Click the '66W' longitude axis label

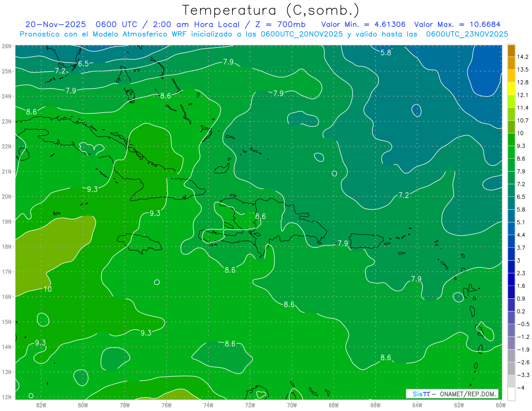(376, 404)
